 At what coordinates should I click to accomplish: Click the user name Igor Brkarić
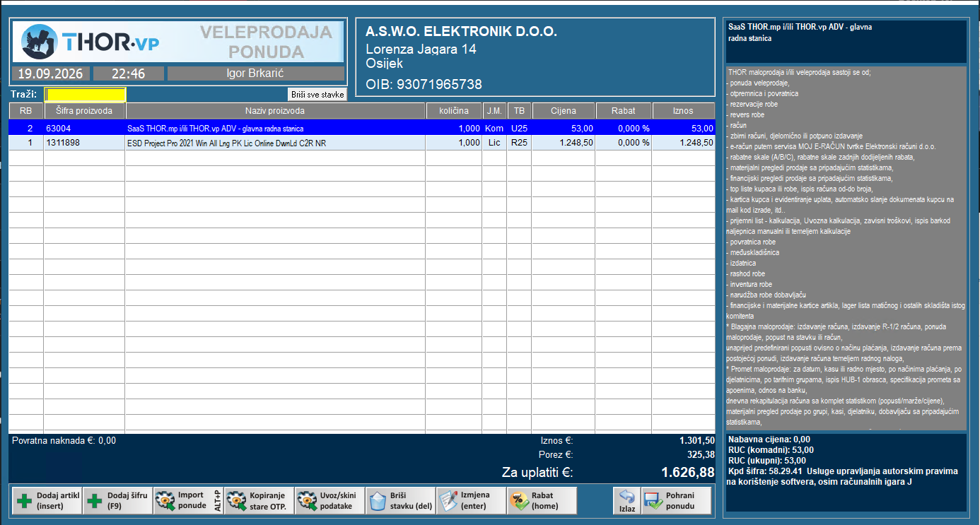coord(256,73)
